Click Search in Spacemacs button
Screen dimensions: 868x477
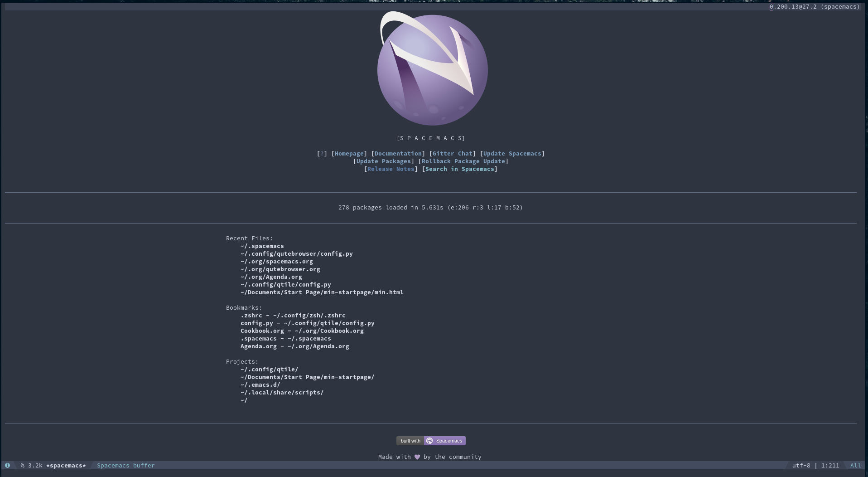coord(460,169)
